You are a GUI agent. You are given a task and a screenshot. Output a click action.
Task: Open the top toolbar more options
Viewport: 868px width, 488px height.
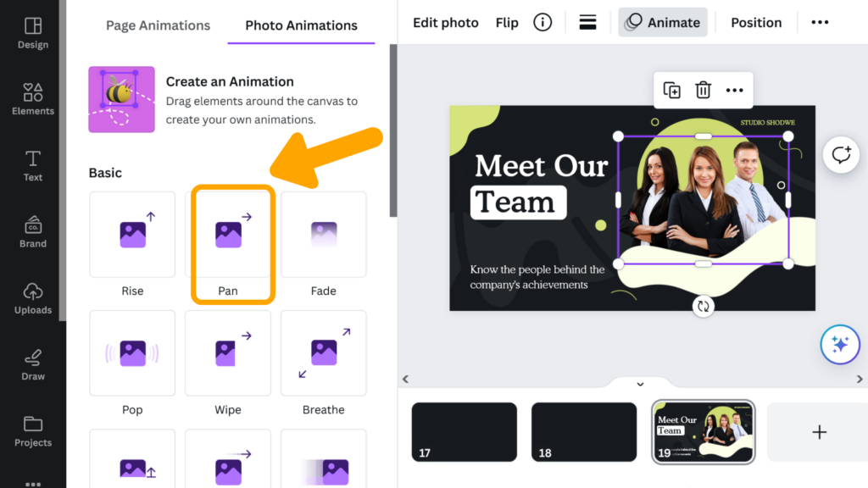[x=820, y=23]
